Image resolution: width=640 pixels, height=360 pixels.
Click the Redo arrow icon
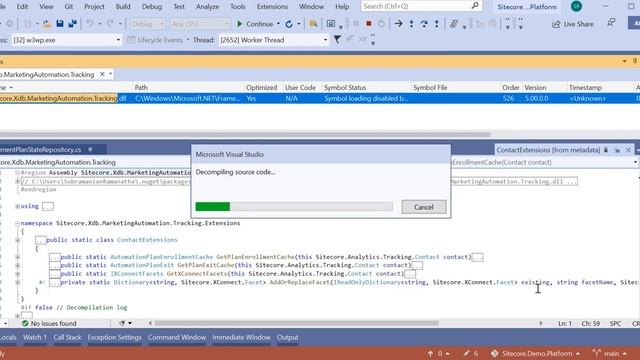pyautogui.click(x=110, y=24)
